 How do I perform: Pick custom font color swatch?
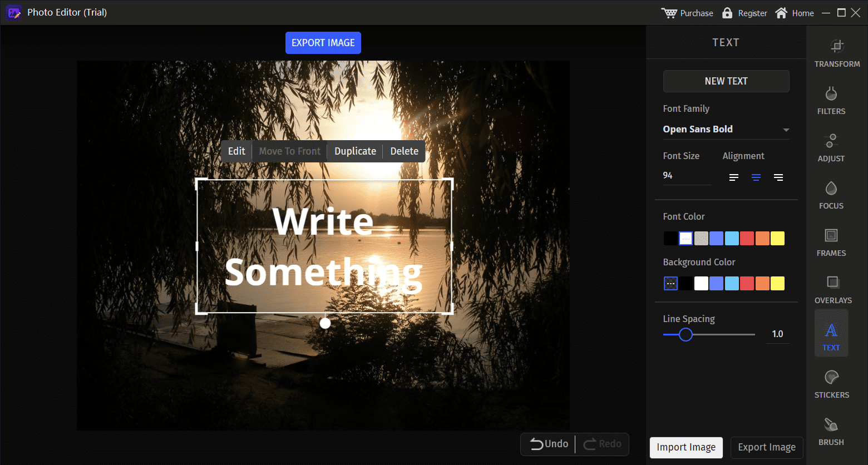coord(686,239)
